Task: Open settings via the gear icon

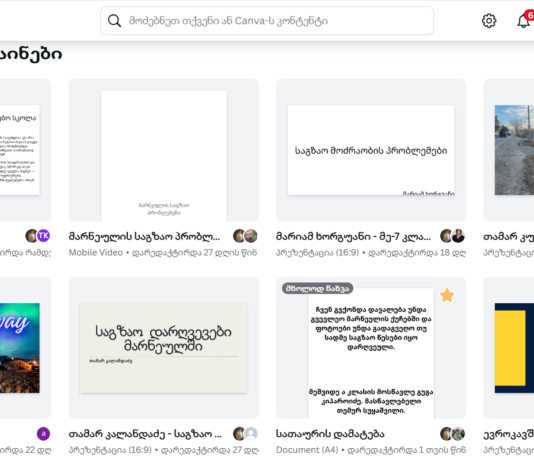Action: [489, 21]
